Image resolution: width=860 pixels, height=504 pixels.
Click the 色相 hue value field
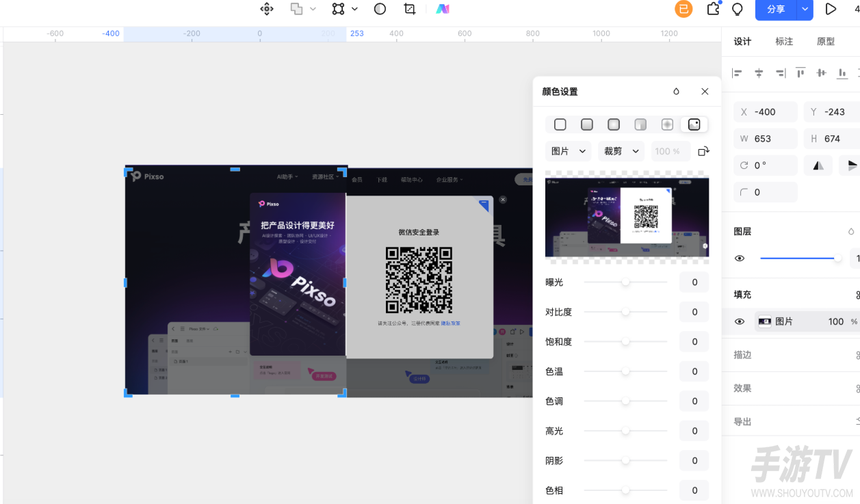[694, 490]
